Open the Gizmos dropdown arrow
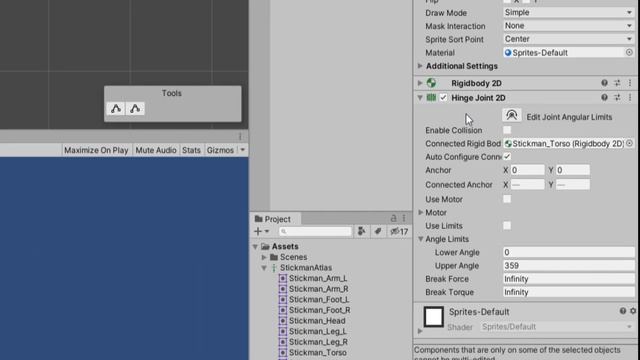640x360 pixels. pyautogui.click(x=242, y=150)
